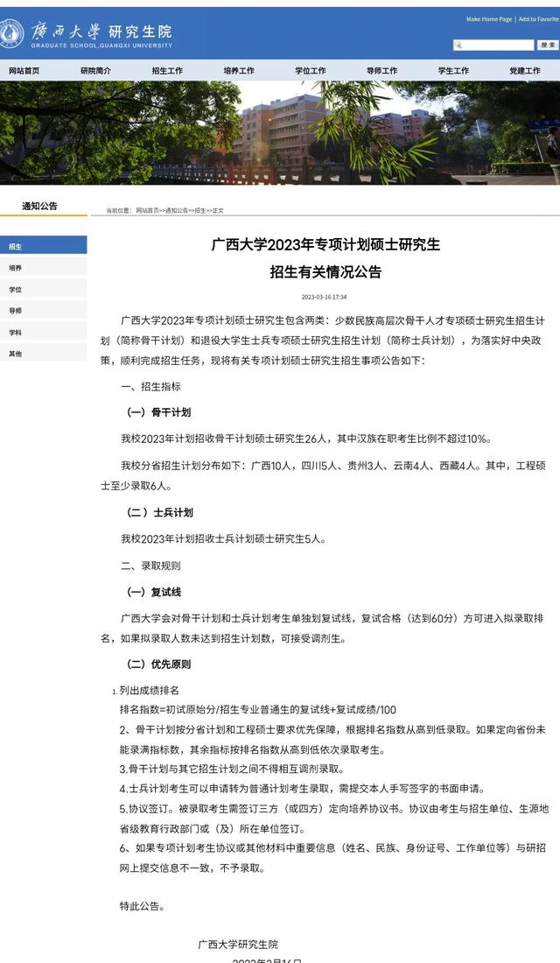
Task: Open the 学生工作 menu item
Action: point(454,71)
